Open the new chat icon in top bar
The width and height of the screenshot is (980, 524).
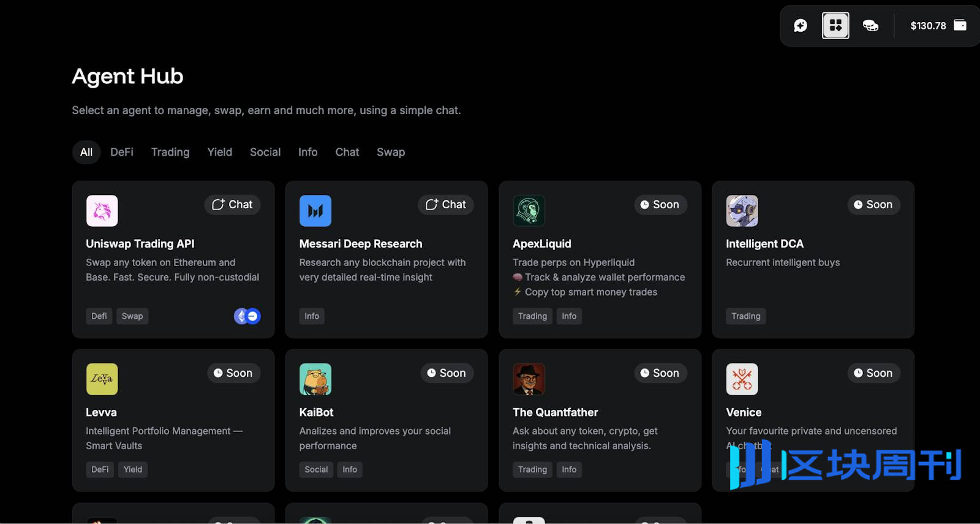[x=801, y=26]
